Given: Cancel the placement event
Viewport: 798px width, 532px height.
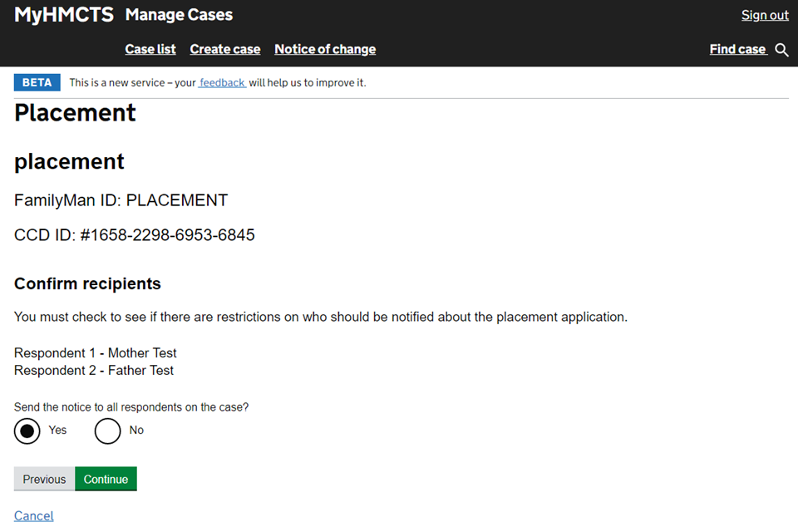Looking at the screenshot, I should [x=34, y=516].
